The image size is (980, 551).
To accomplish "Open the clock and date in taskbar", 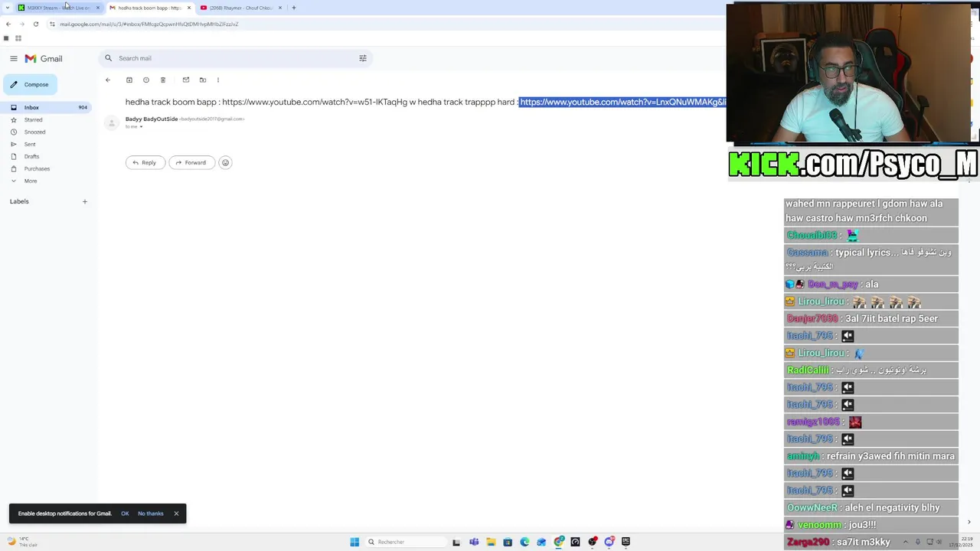I will pyautogui.click(x=960, y=542).
